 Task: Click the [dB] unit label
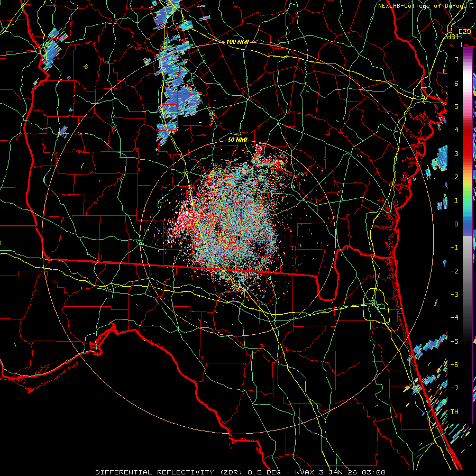pyautogui.click(x=452, y=36)
